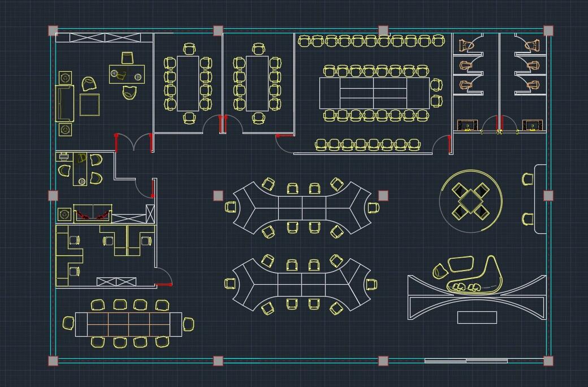Select the left small meeting room table
This screenshot has width=588, height=387.
tap(188, 83)
